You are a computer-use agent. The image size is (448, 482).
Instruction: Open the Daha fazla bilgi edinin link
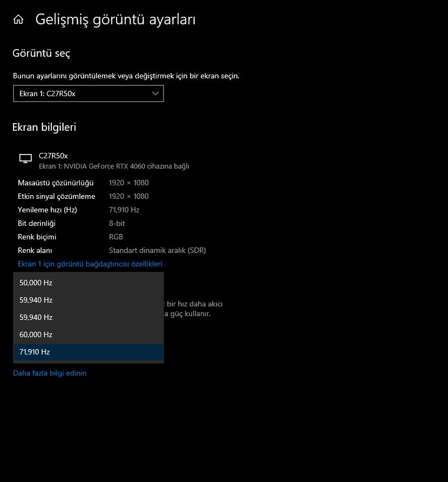coord(50,373)
